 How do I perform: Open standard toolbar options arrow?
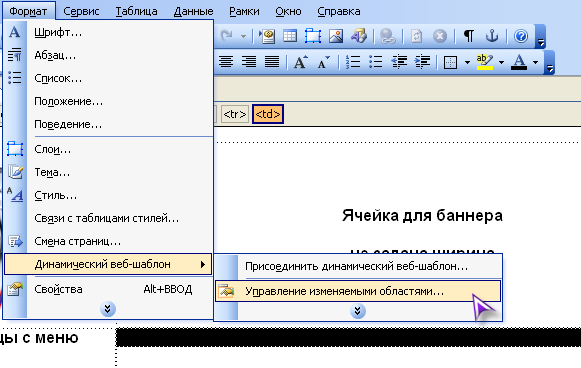click(x=541, y=36)
